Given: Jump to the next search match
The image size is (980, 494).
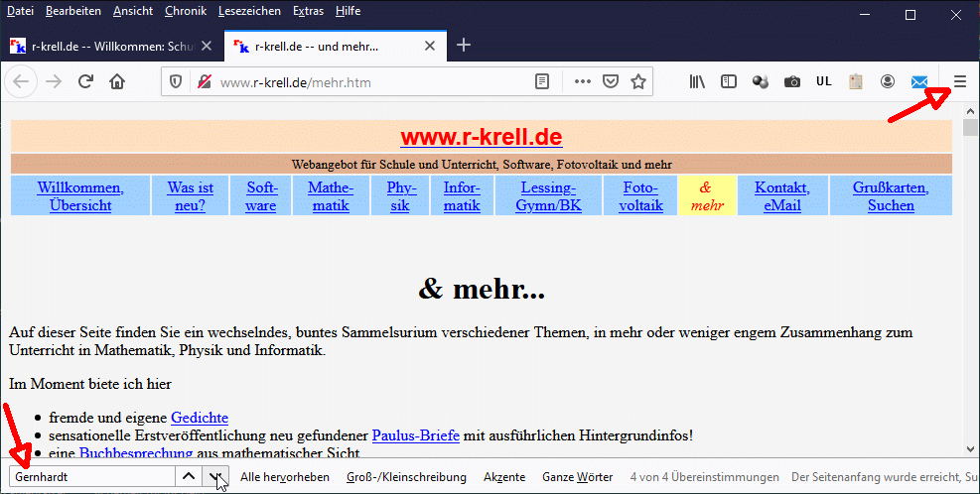Looking at the screenshot, I should click(x=215, y=477).
